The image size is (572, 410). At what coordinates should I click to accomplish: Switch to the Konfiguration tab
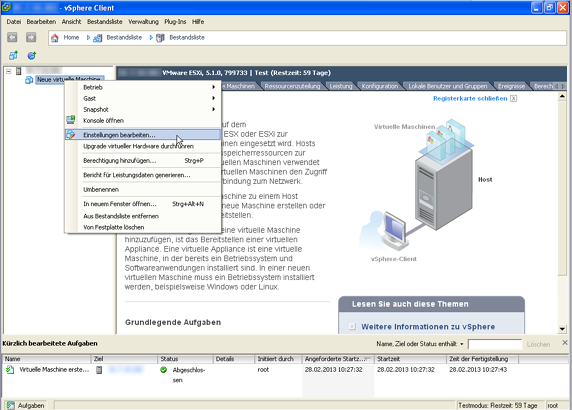380,86
